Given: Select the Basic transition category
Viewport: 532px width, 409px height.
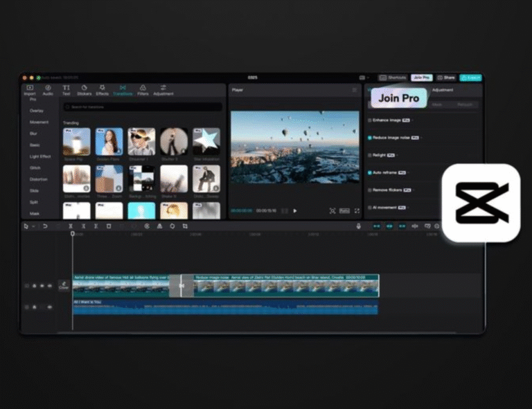Looking at the screenshot, I should (x=35, y=145).
